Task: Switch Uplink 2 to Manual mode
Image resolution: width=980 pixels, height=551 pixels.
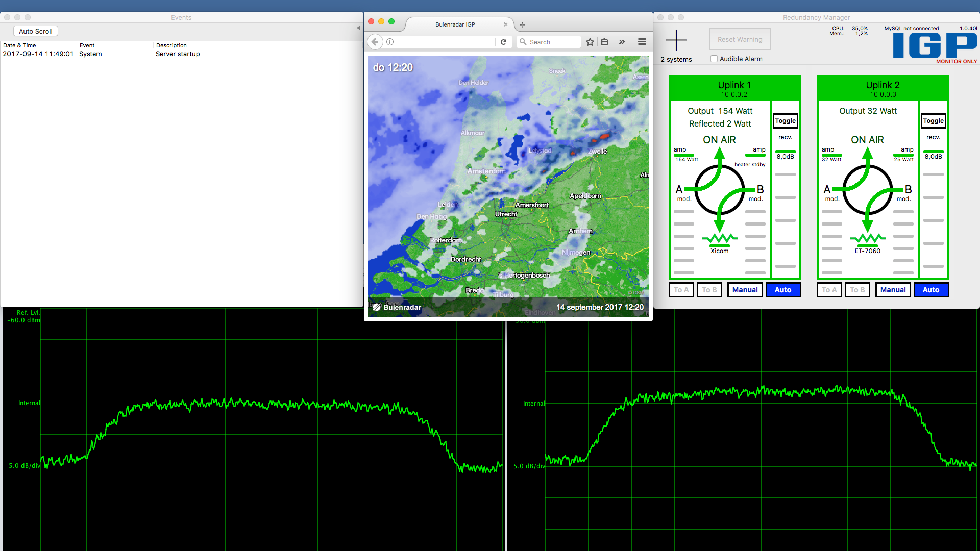Action: click(x=893, y=290)
